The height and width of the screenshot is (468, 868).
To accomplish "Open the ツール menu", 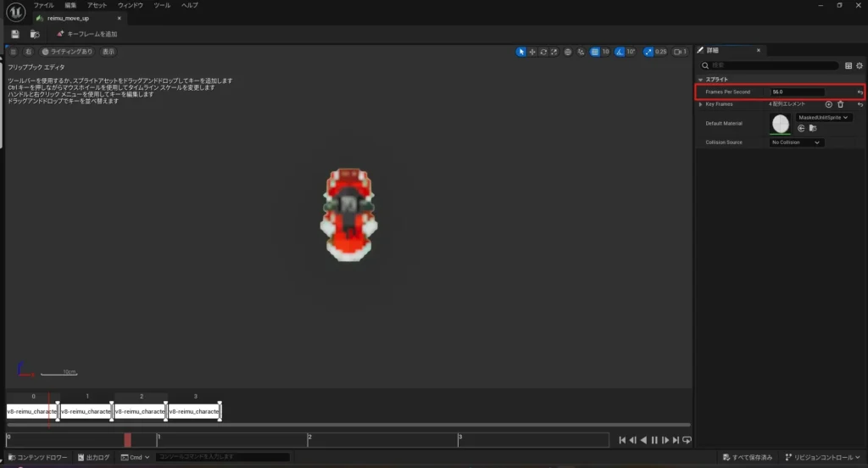I will point(162,6).
